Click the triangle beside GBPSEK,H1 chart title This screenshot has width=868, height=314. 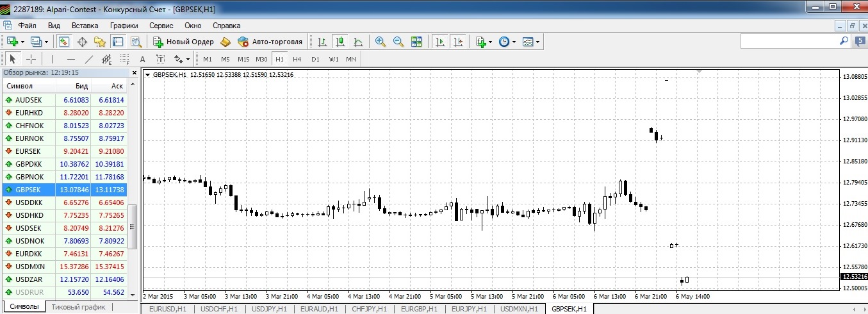(x=149, y=75)
